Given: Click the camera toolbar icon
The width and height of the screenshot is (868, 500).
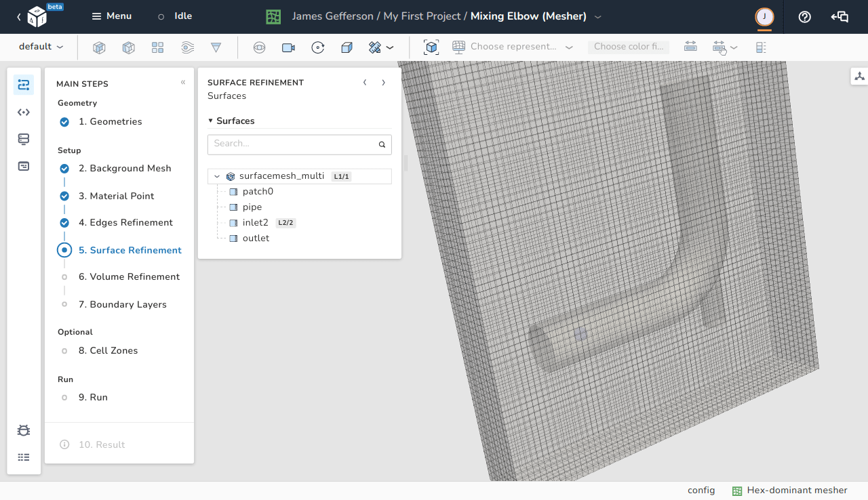Looking at the screenshot, I should point(288,47).
